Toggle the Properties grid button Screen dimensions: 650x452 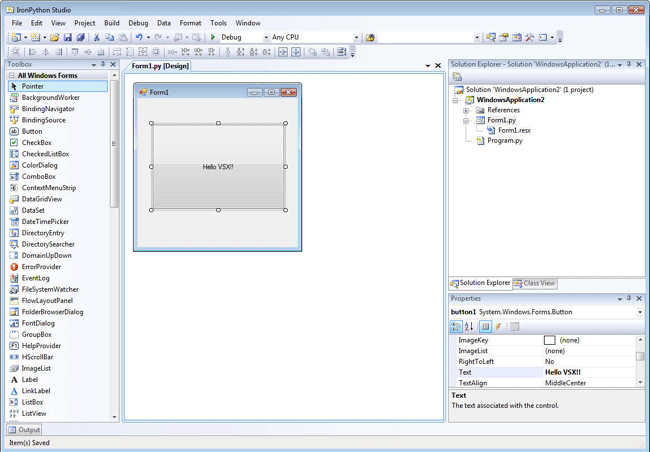[x=485, y=327]
